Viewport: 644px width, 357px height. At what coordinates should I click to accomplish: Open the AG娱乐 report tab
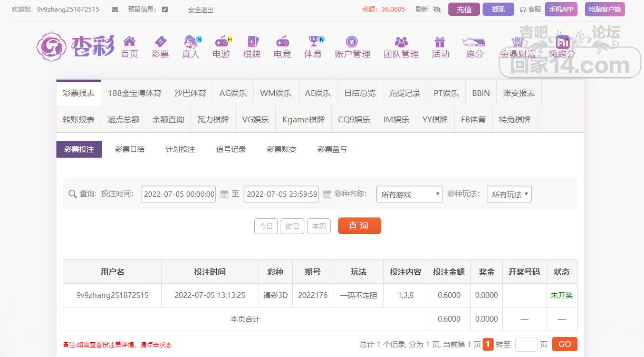[233, 93]
